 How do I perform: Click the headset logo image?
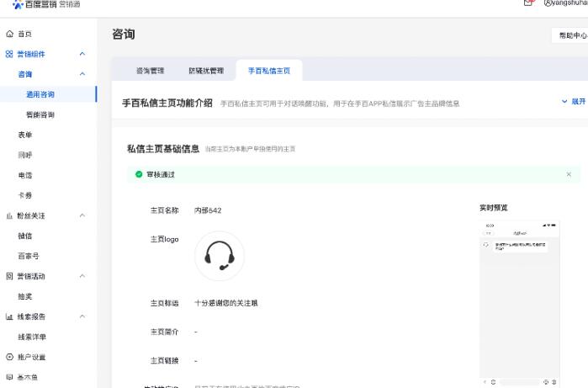(x=220, y=256)
